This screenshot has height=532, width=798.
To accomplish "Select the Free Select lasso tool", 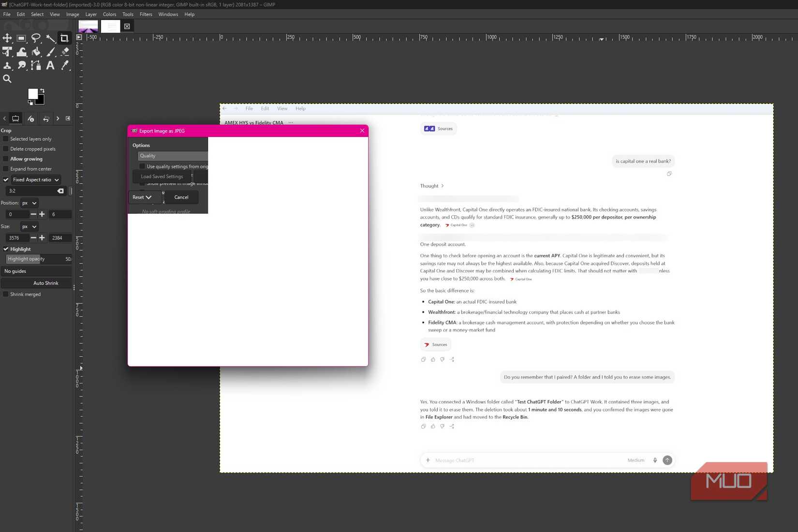I will [36, 38].
